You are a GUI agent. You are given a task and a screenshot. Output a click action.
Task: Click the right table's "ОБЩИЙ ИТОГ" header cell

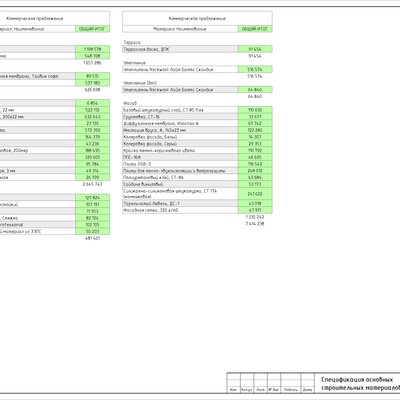[x=255, y=29]
